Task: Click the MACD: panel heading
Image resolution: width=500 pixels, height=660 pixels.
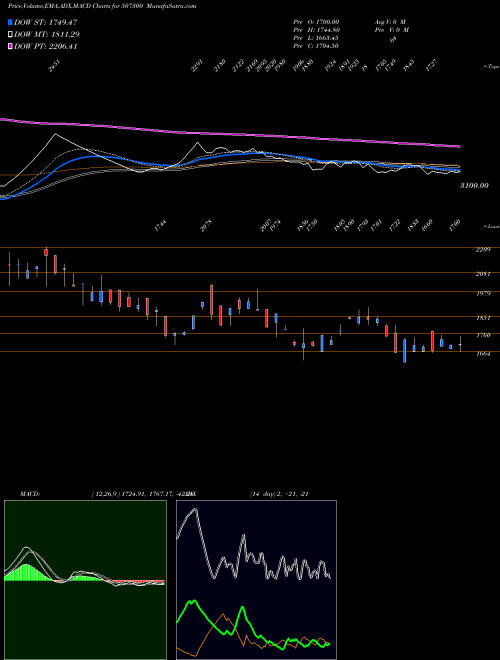Action: pyautogui.click(x=30, y=494)
